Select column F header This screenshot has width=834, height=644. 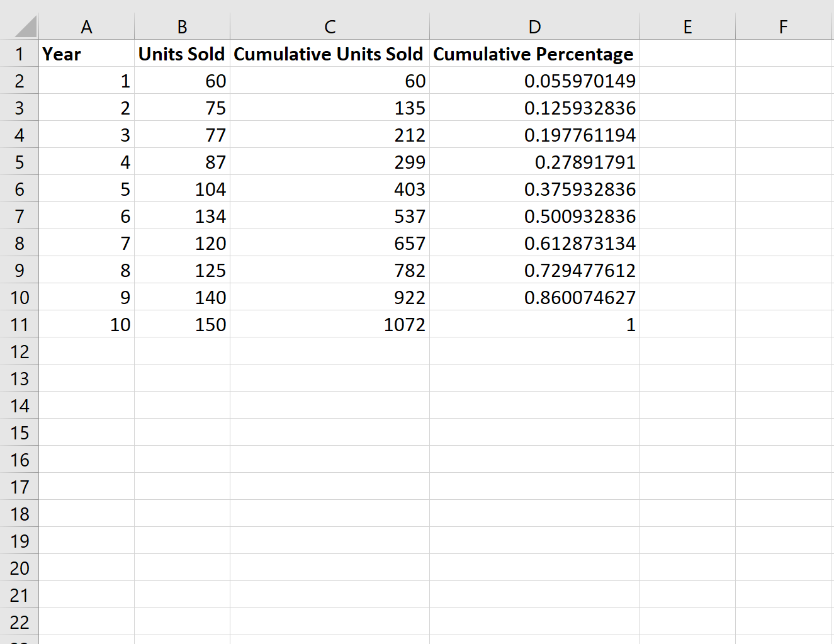(x=784, y=26)
